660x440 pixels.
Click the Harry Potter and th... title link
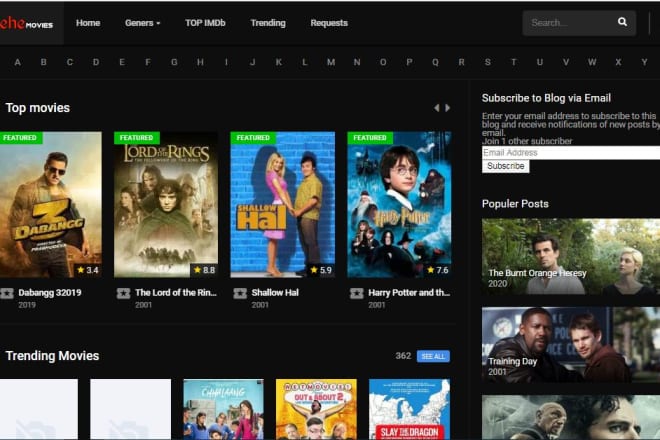(x=409, y=293)
